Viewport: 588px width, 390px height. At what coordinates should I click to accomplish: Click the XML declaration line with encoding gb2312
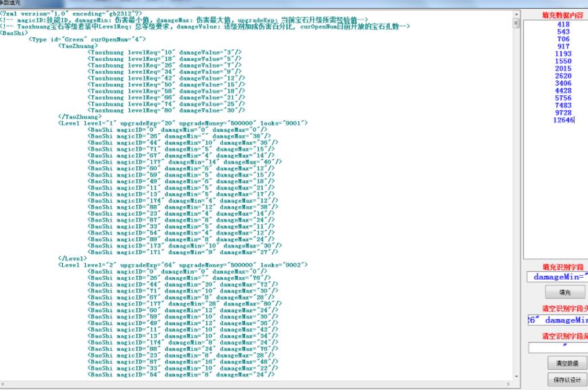click(x=71, y=14)
